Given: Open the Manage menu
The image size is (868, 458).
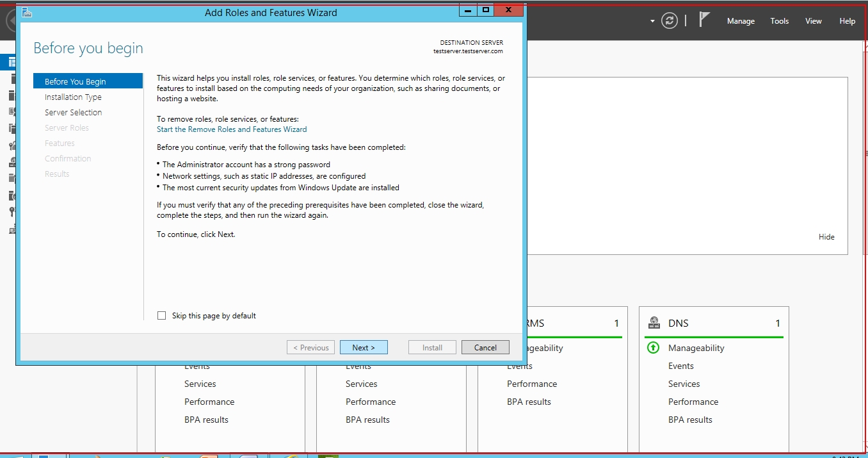Looking at the screenshot, I should [741, 21].
